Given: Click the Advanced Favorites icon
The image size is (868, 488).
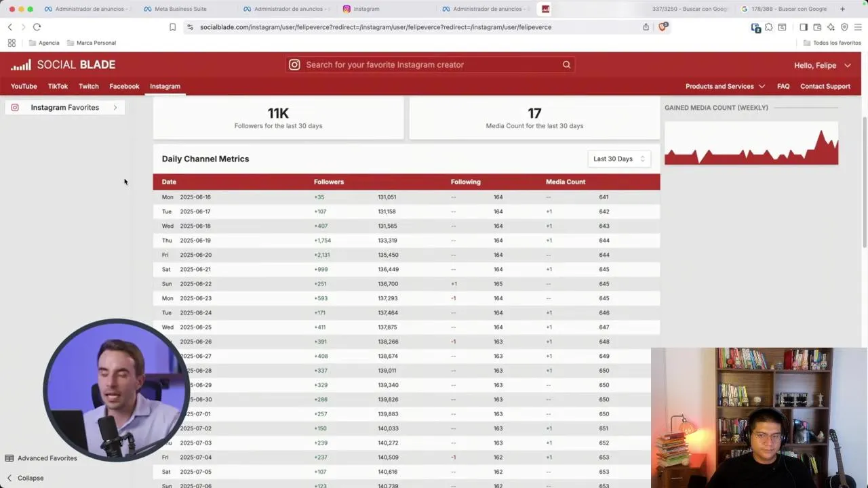Looking at the screenshot, I should [9, 458].
